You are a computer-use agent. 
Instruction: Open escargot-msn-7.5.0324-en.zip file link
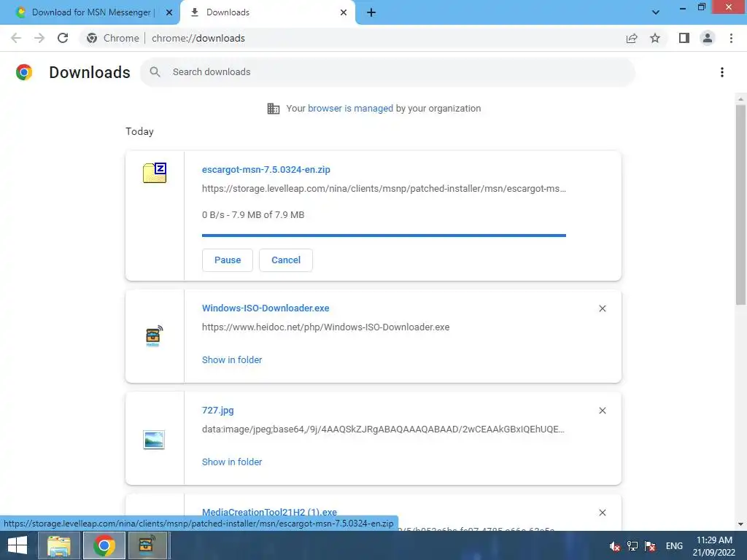pyautogui.click(x=266, y=169)
